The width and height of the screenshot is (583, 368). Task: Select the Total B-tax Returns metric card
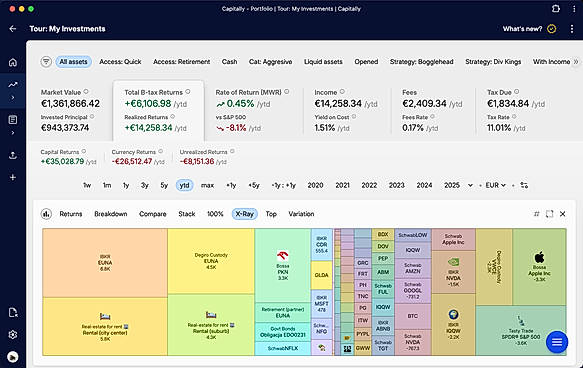(158, 110)
